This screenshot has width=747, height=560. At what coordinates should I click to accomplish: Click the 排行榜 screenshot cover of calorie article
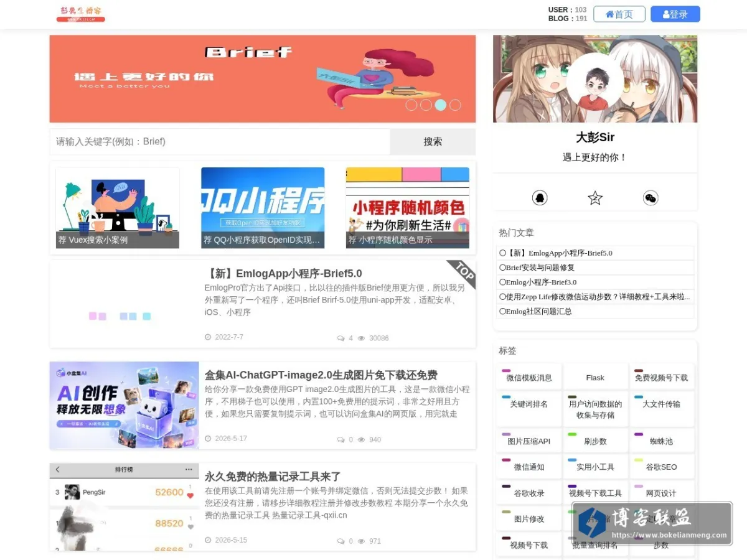[x=125, y=506]
